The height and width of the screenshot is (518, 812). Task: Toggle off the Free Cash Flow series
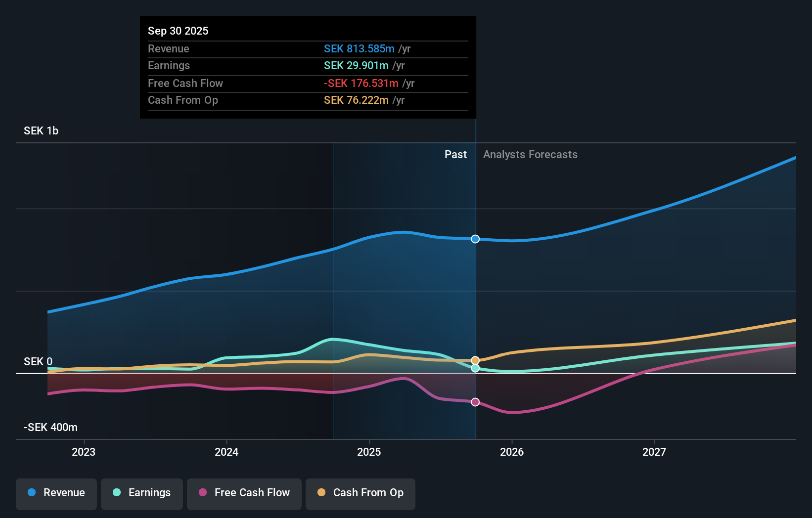point(244,493)
